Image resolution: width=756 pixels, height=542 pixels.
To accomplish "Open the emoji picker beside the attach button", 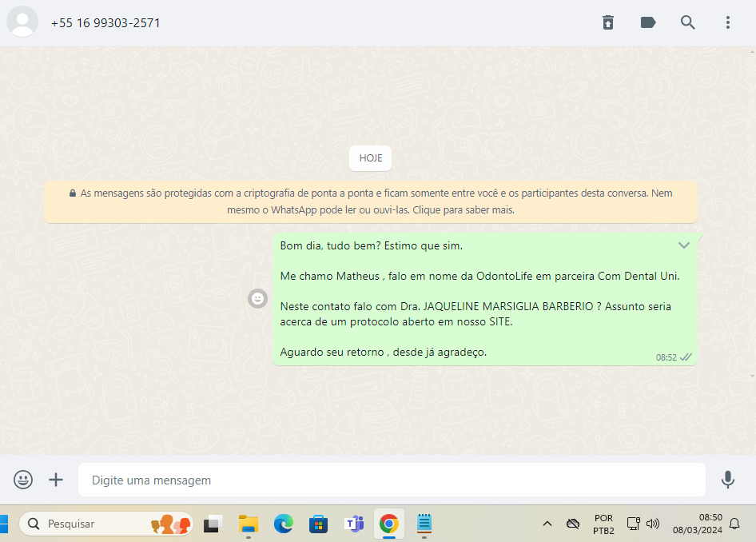I will [x=23, y=480].
